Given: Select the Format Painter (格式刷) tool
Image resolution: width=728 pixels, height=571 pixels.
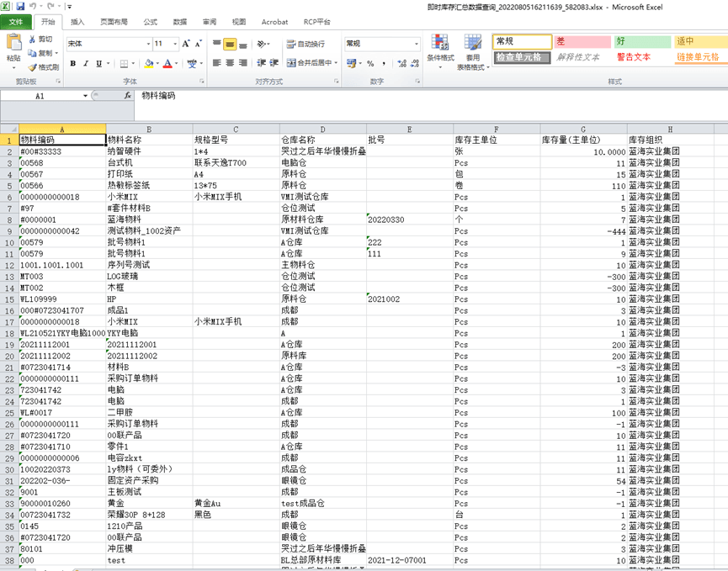Looking at the screenshot, I should (43, 67).
